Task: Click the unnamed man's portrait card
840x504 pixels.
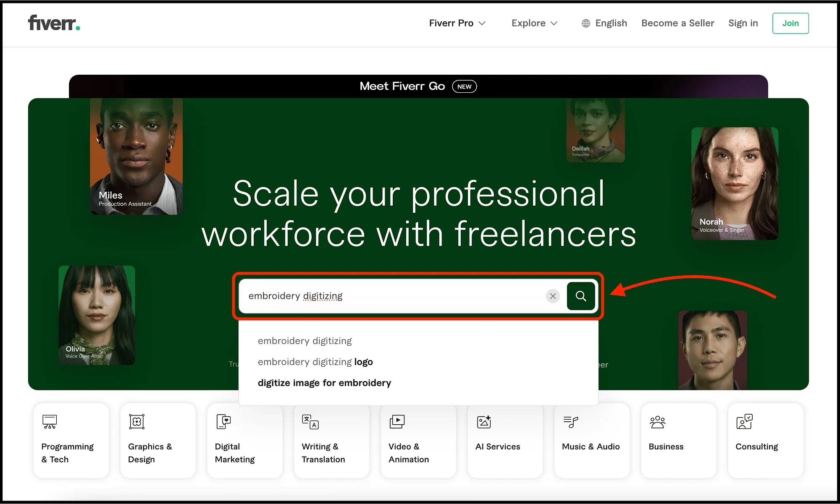Action: tap(713, 350)
